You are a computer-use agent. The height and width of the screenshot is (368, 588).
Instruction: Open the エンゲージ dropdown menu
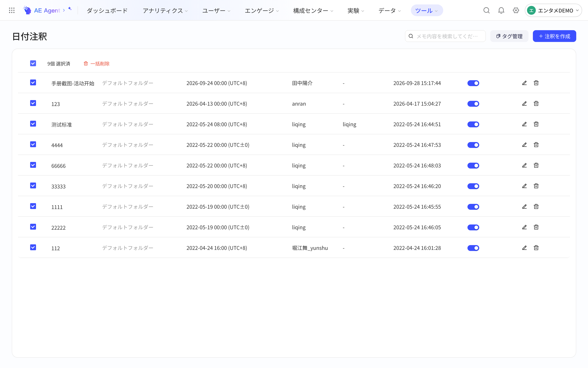(x=262, y=10)
